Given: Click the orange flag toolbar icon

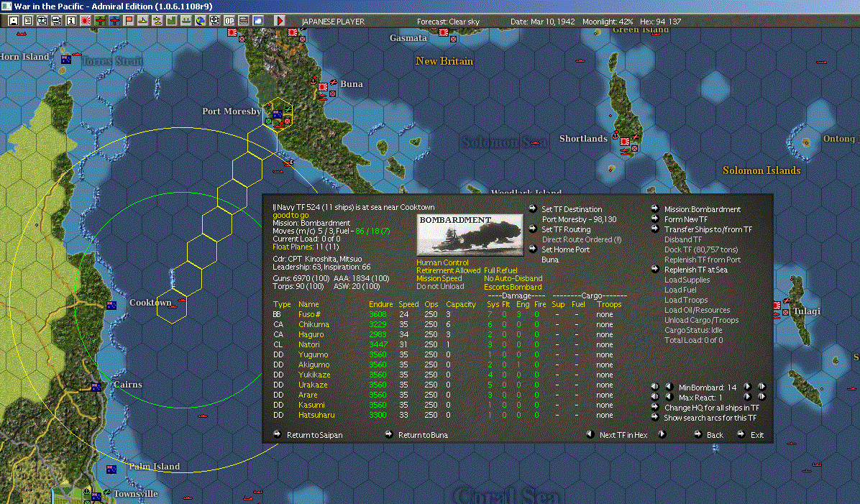Looking at the screenshot, I should tap(128, 21).
